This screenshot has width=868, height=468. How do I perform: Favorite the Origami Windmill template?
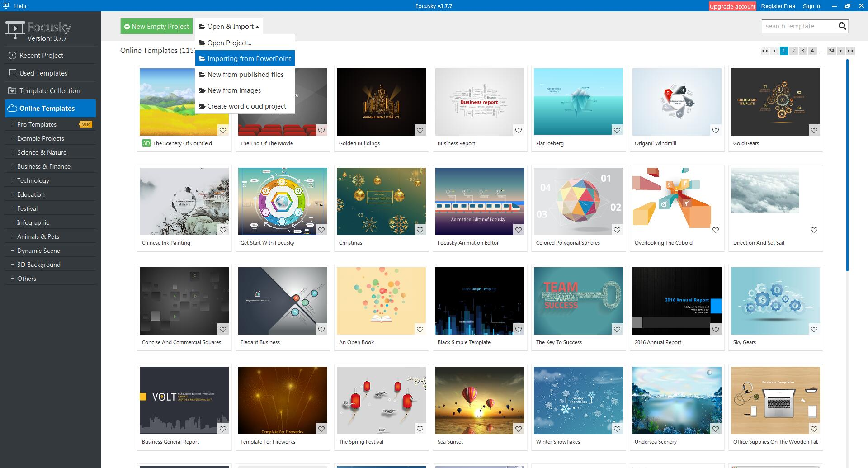[x=716, y=130]
